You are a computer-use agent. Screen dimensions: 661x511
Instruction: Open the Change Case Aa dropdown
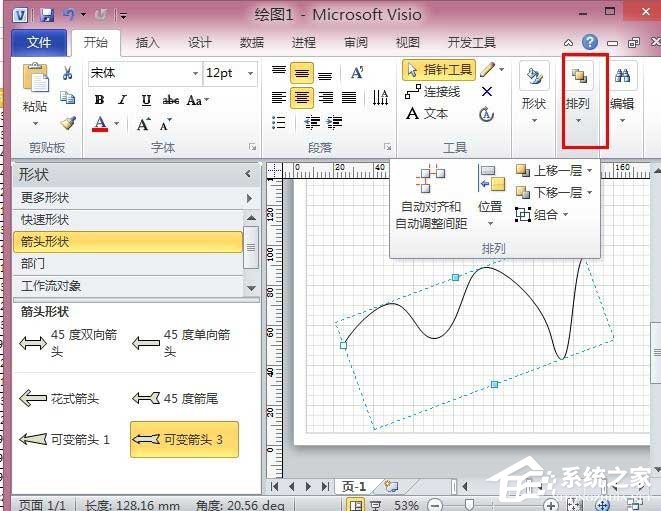(198, 100)
